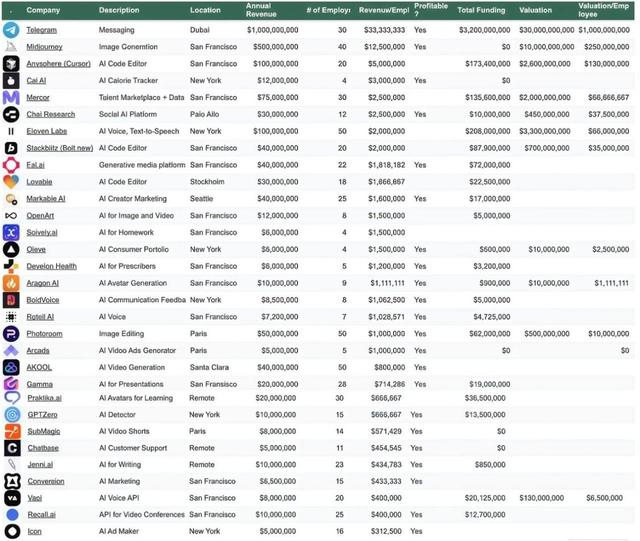This screenshot has width=640, height=541.
Task: Click the Arcads purple logo icon
Action: pos(11,351)
